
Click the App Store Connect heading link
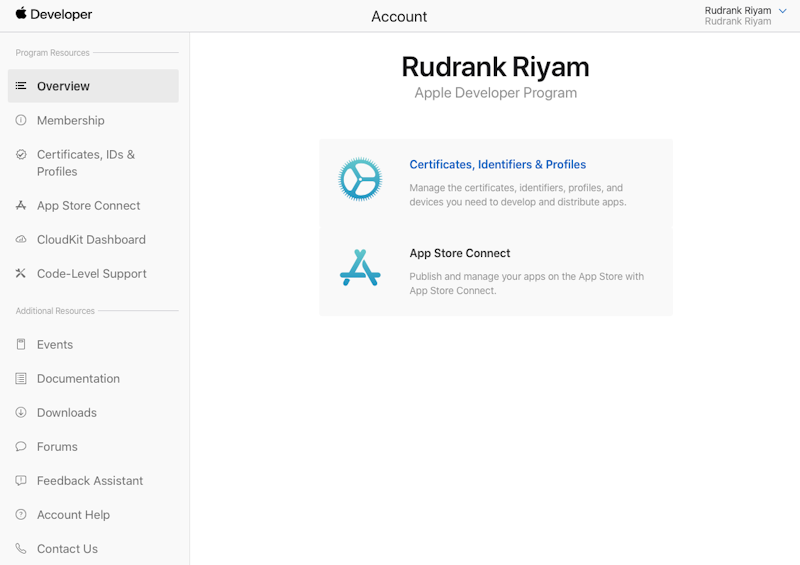(460, 254)
